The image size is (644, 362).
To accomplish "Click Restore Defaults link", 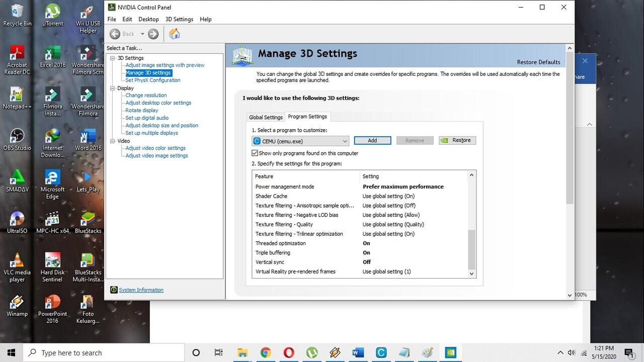I will pyautogui.click(x=538, y=62).
